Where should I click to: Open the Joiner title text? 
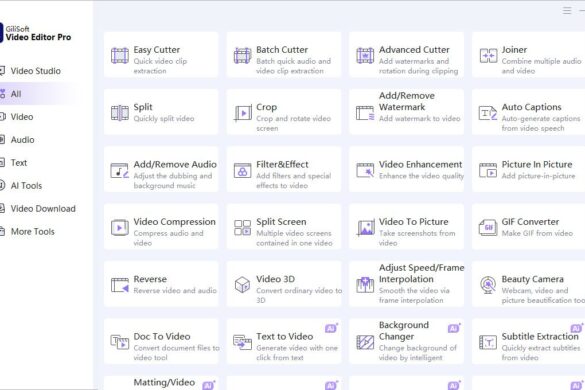tap(514, 50)
